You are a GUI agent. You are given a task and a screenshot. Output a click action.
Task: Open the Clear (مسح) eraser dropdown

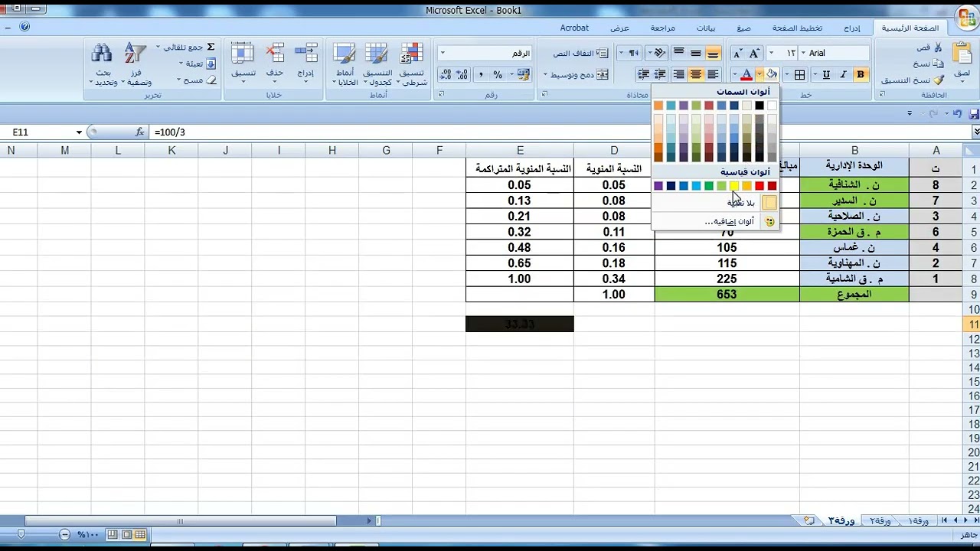(x=198, y=80)
